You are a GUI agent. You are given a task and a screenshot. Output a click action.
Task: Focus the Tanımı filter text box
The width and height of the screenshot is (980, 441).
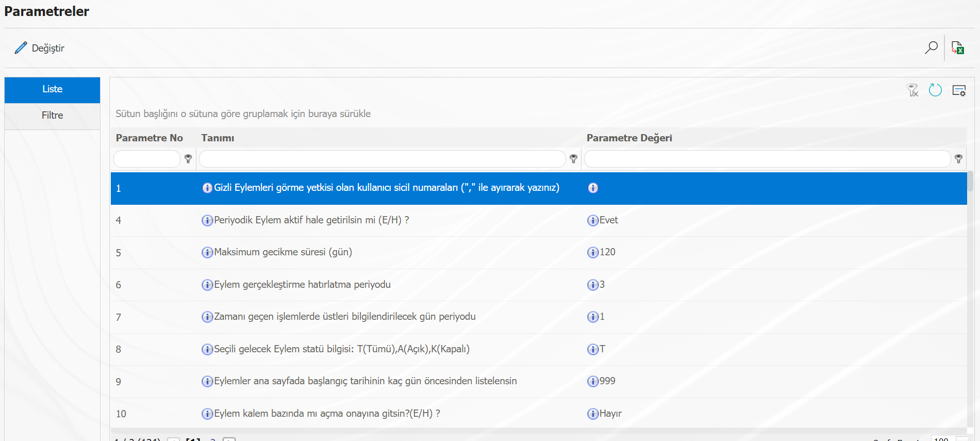(383, 159)
